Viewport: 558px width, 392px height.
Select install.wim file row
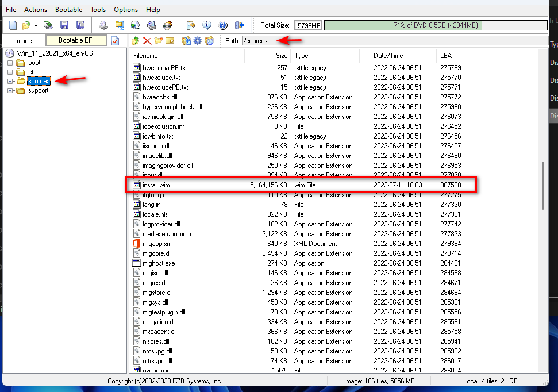point(301,185)
